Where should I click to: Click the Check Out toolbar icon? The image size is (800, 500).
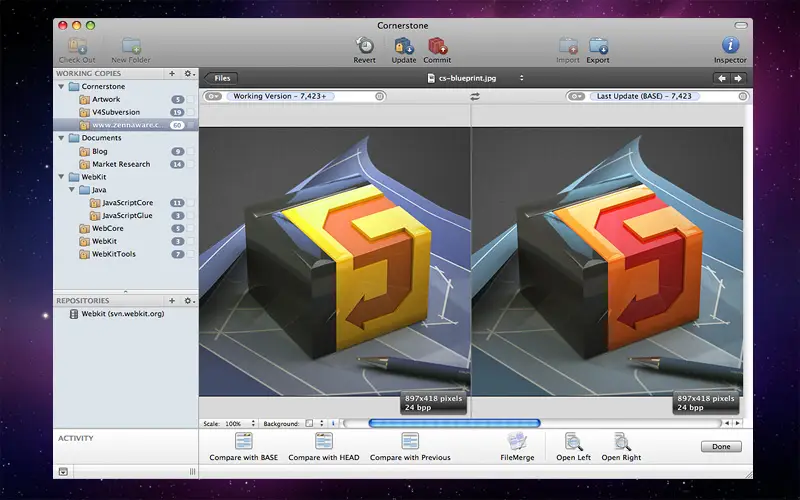77,46
